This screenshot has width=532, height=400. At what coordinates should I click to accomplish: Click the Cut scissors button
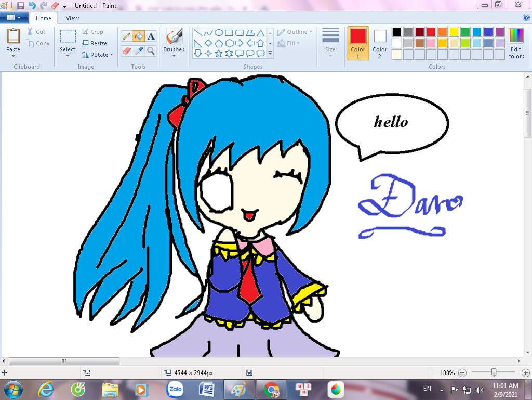tap(36, 32)
